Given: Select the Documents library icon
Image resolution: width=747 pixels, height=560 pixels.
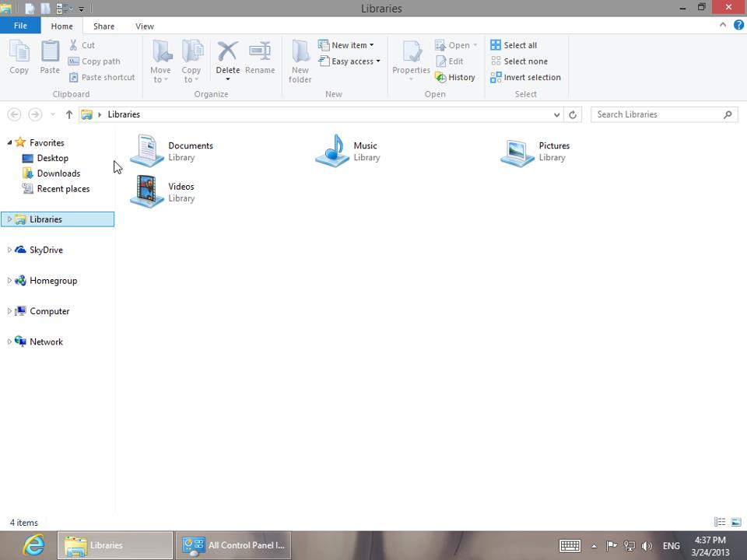Looking at the screenshot, I should tap(147, 150).
